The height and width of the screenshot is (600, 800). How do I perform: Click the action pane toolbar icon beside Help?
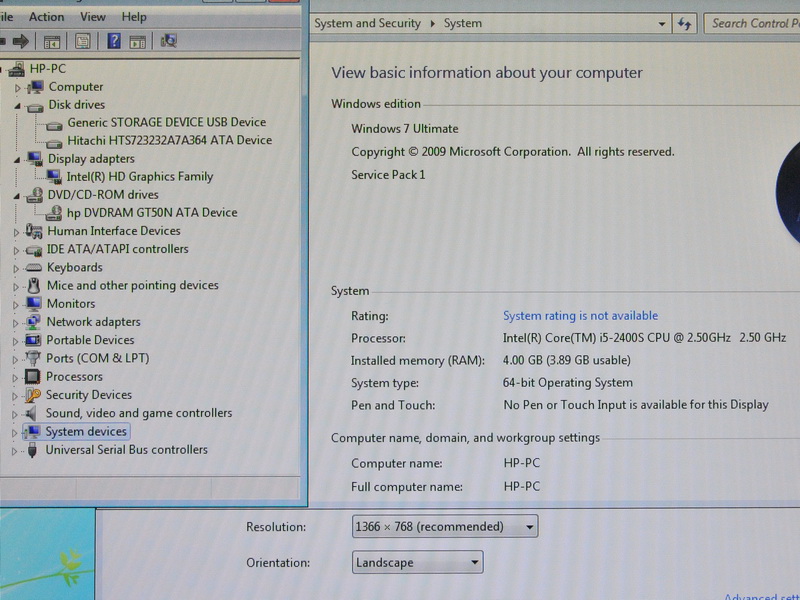coord(137,42)
